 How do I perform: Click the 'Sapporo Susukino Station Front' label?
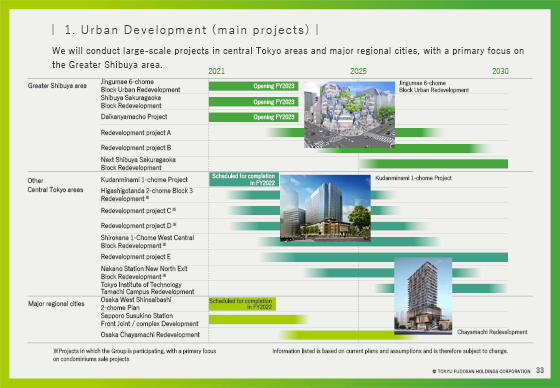[149, 320]
